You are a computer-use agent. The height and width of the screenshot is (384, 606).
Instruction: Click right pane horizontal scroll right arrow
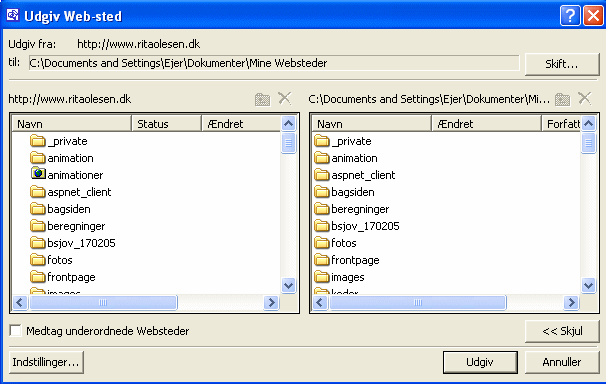pos(571,302)
